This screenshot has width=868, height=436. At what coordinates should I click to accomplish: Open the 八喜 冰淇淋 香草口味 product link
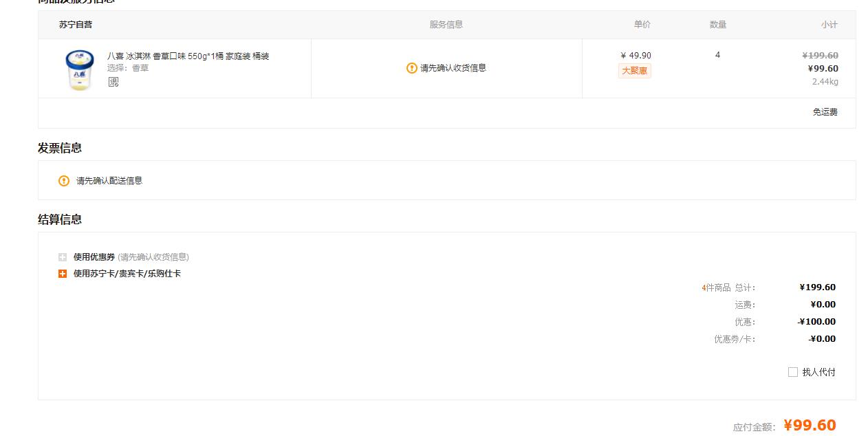pos(188,56)
